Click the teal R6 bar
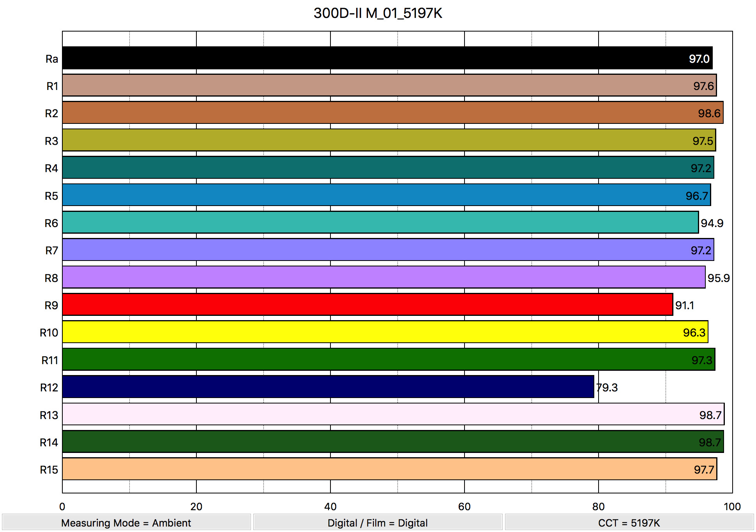756x532 pixels. [380, 222]
